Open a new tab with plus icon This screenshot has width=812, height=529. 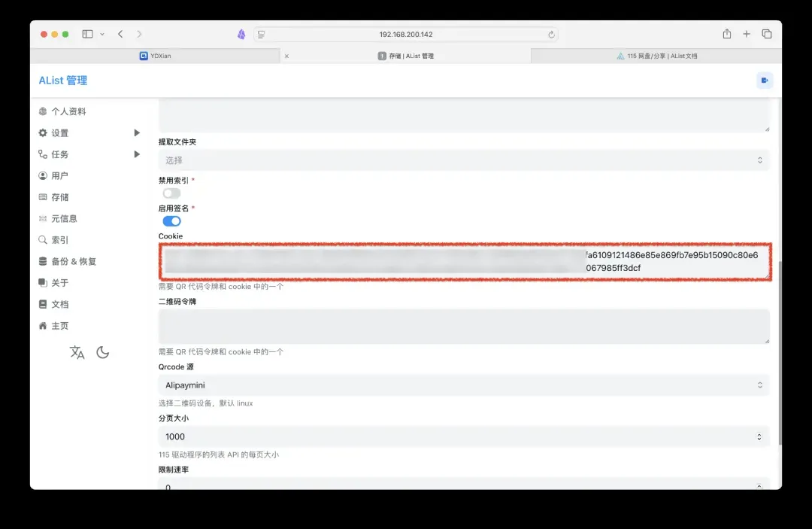click(747, 34)
